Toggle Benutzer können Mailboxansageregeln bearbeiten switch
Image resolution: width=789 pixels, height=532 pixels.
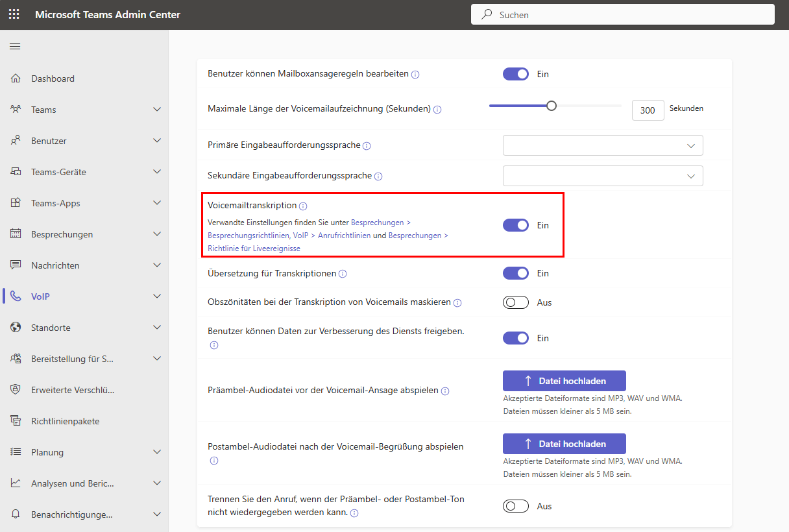(x=516, y=74)
